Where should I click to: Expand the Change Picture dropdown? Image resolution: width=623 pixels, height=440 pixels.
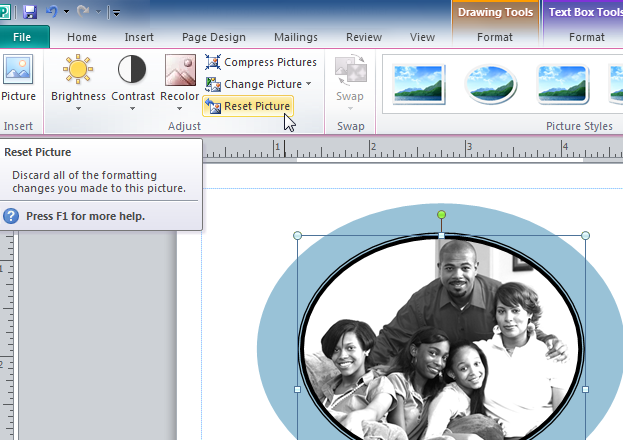(x=309, y=84)
